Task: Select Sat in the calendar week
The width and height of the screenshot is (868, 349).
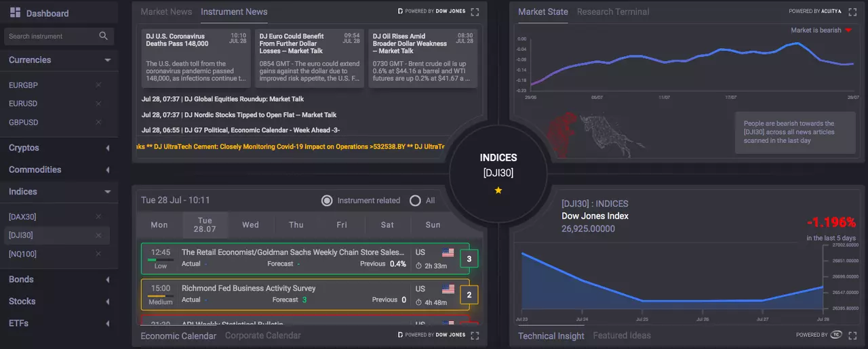Action: click(x=387, y=225)
